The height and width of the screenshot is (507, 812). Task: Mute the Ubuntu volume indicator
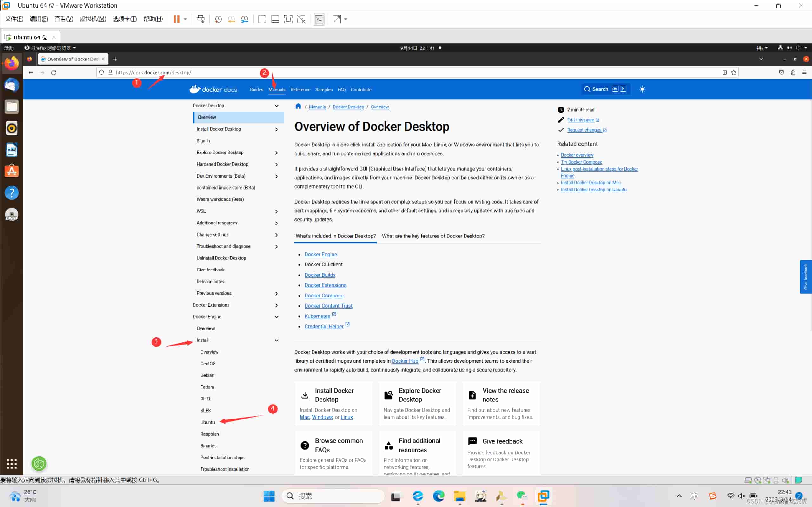click(789, 48)
